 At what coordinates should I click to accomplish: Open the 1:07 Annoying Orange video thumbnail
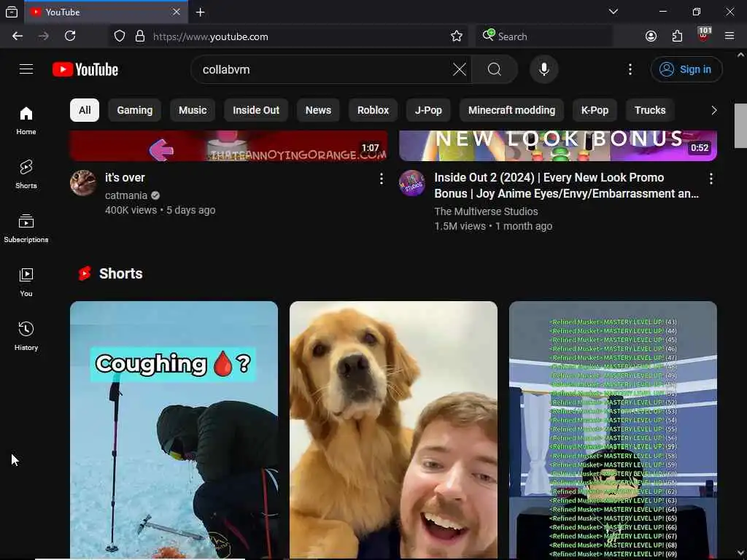[x=228, y=146]
